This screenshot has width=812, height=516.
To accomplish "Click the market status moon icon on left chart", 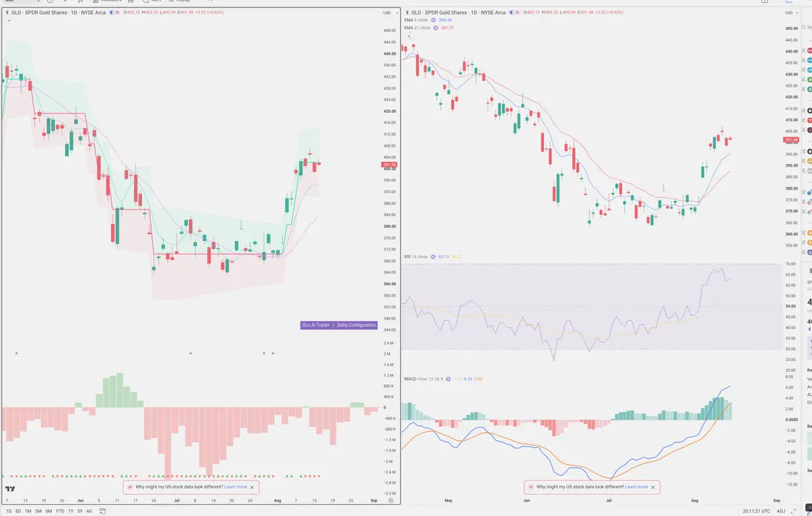I will pos(110,13).
